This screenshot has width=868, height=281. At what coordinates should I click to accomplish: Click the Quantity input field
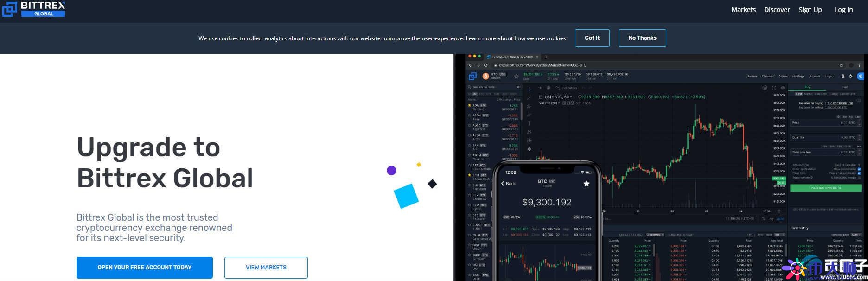click(x=826, y=138)
